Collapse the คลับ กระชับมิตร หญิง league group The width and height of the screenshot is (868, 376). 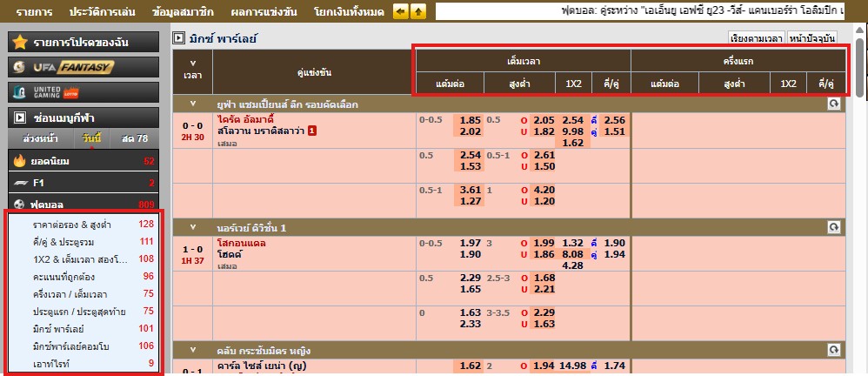coord(192,350)
